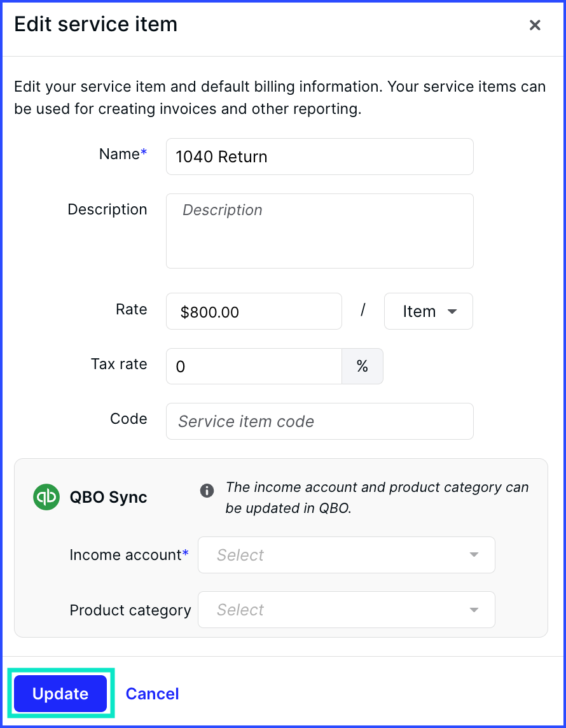This screenshot has height=728, width=566.
Task: Expand the Income account select dropdown
Action: coord(347,555)
